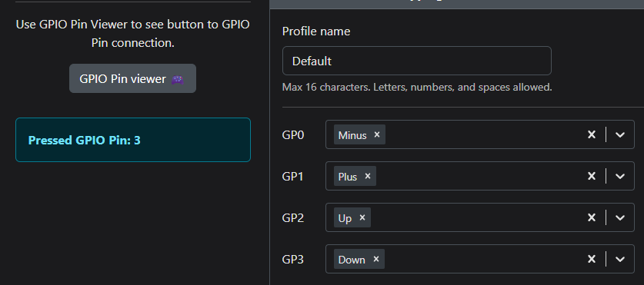This screenshot has height=285, width=644.
Task: Expand the GP1 dropdown arrow
Action: coord(620,176)
